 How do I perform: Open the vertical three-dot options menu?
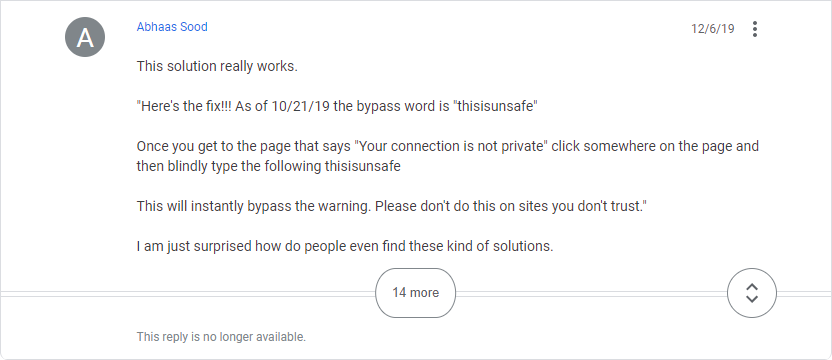tap(755, 29)
